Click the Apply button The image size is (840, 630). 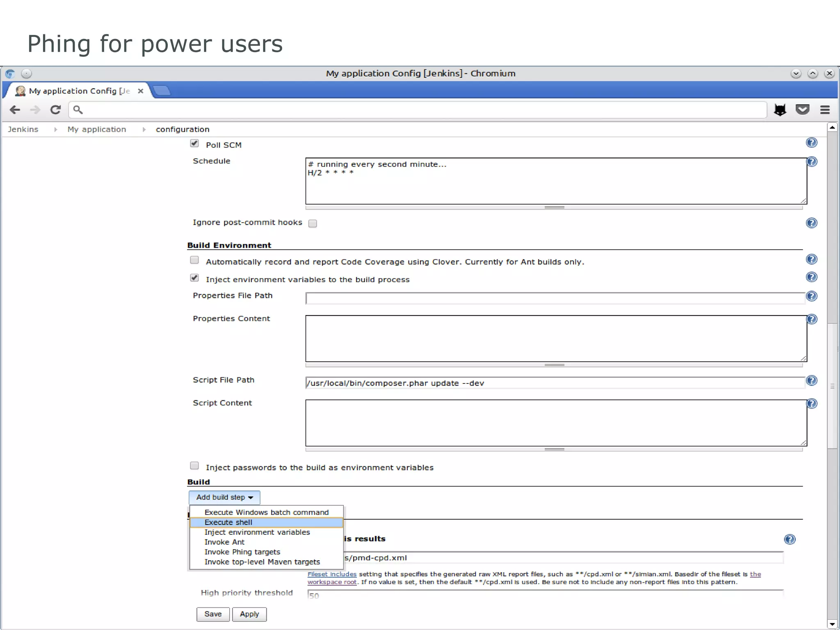click(249, 614)
